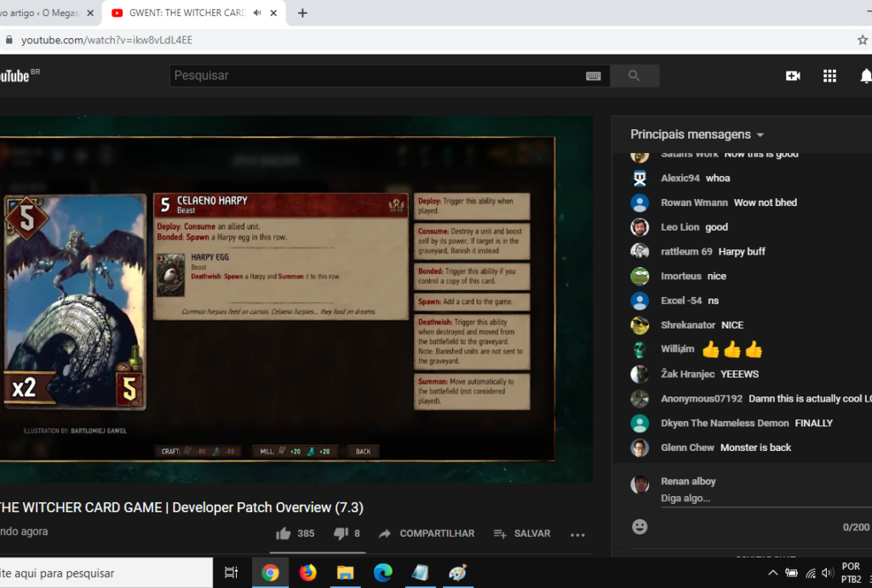Open Microsoft Edge from the taskbar

(x=382, y=573)
